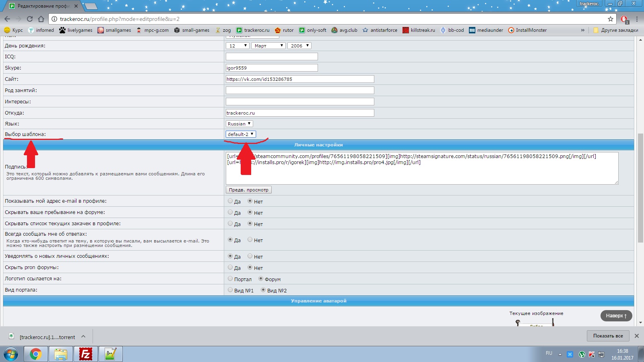The image size is (644, 362).
Task: Click the Предв. просмотр button
Action: [x=249, y=190]
